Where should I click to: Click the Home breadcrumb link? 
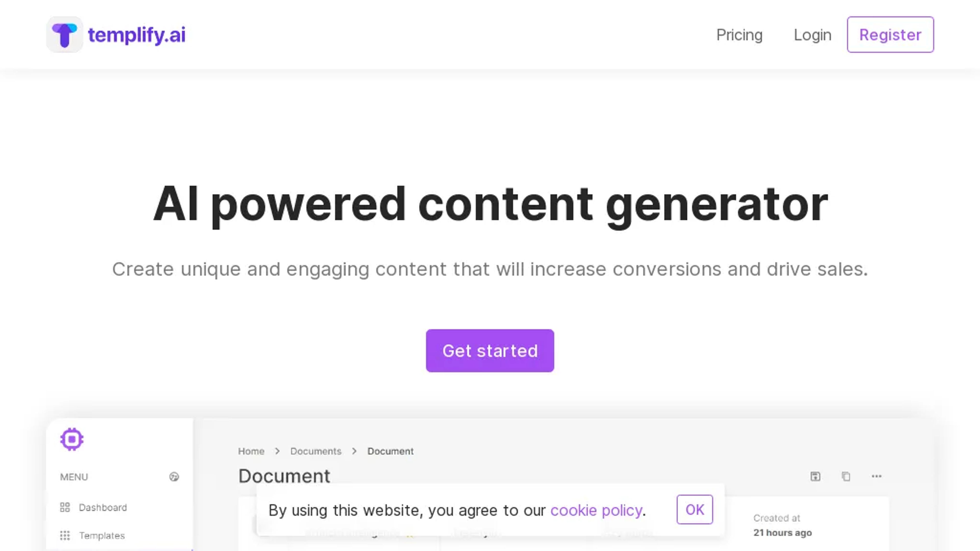[251, 451]
